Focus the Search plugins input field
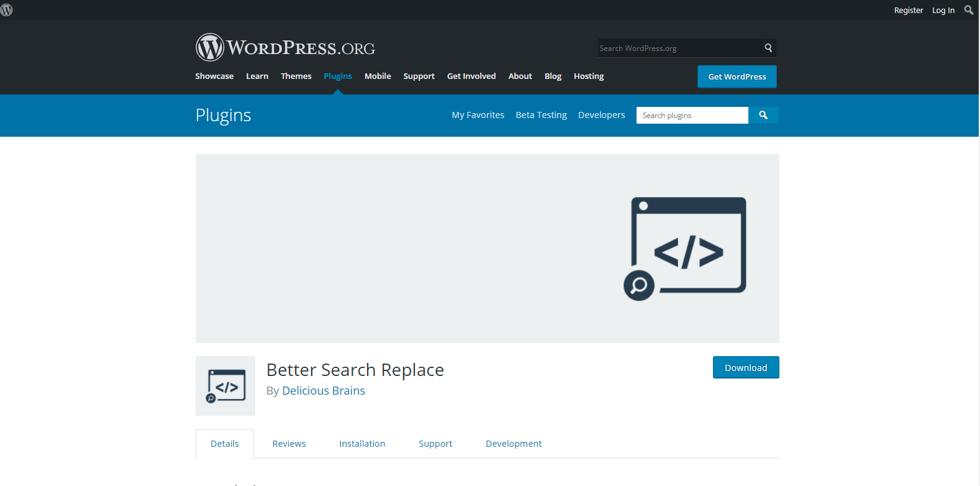 (692, 116)
